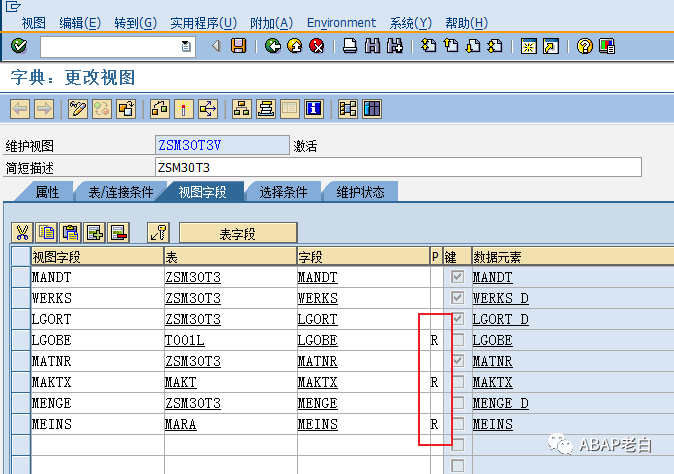Toggle the key checkbox for MEINS row
The width and height of the screenshot is (674, 474).
pos(458,424)
